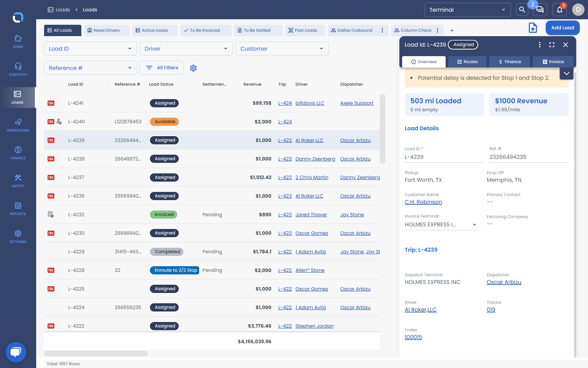The height and width of the screenshot is (368, 588).
Task: Open Dallas Outbound tab options menu
Action: coord(382,30)
